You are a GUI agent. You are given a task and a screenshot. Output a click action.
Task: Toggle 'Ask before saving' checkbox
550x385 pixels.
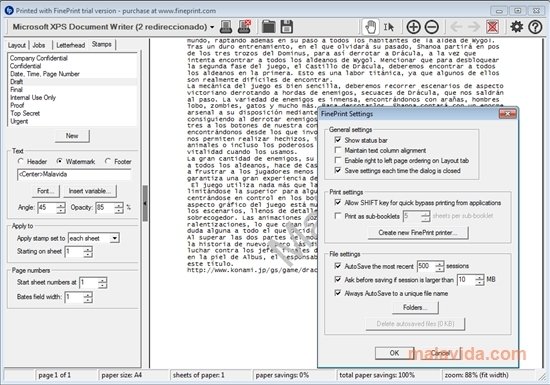pyautogui.click(x=337, y=279)
